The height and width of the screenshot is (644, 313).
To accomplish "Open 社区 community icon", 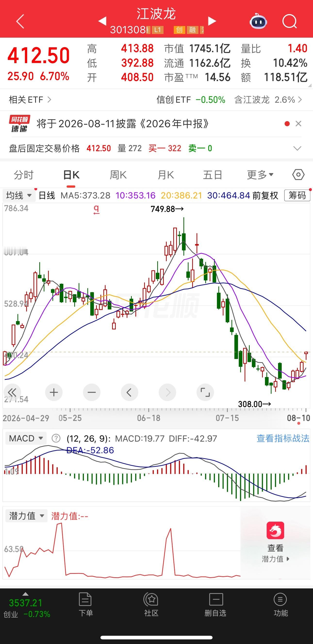I will click(151, 604).
